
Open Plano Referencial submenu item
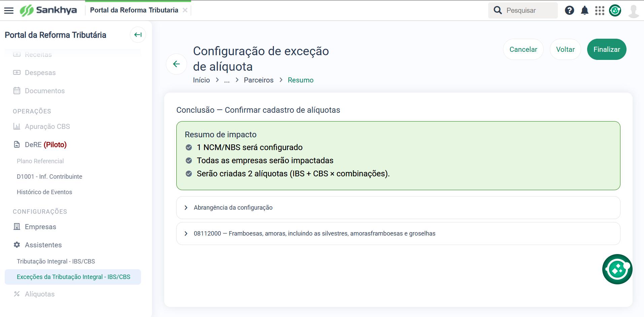[40, 161]
